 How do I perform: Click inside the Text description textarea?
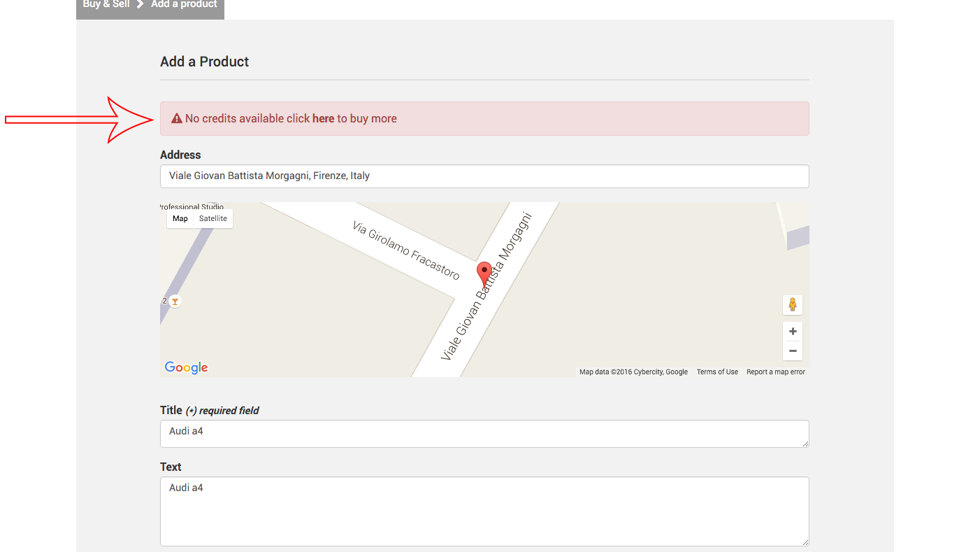tap(484, 511)
